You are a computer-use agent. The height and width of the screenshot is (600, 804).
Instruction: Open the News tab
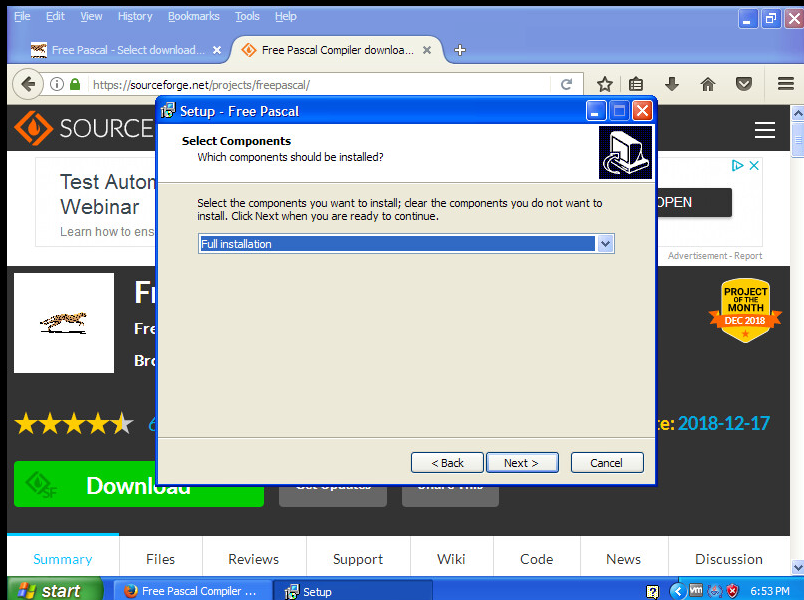tap(624, 559)
